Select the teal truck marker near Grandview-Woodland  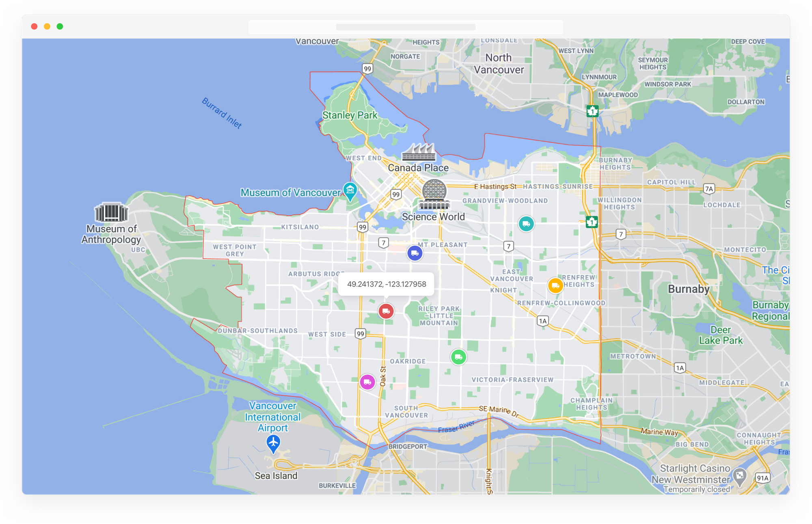pyautogui.click(x=526, y=224)
